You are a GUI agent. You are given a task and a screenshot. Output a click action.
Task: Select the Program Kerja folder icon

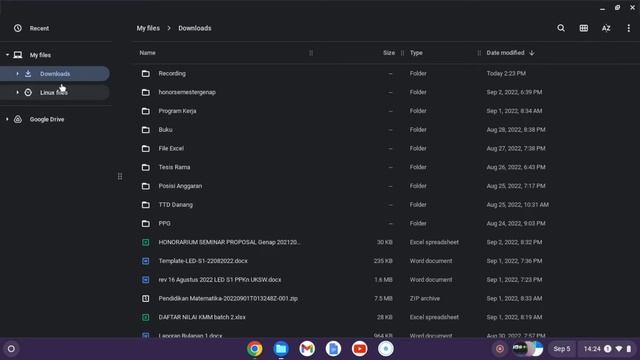(146, 111)
